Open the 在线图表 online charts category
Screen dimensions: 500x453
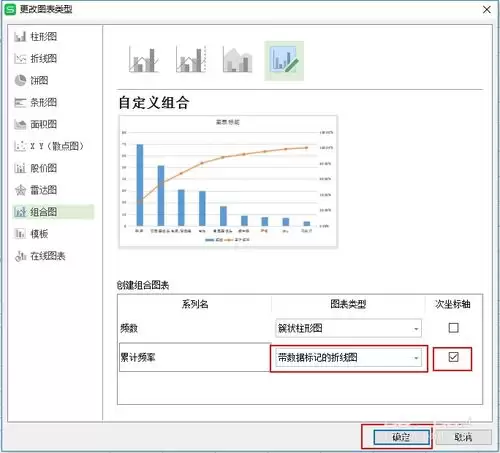pyautogui.click(x=40, y=256)
